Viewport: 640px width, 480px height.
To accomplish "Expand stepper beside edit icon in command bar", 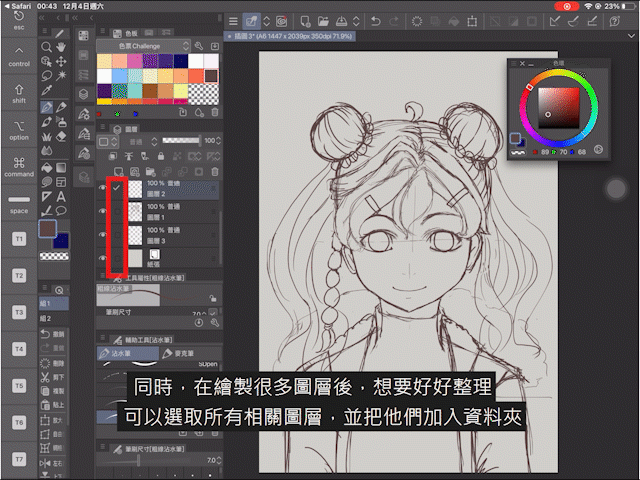I will (x=267, y=21).
